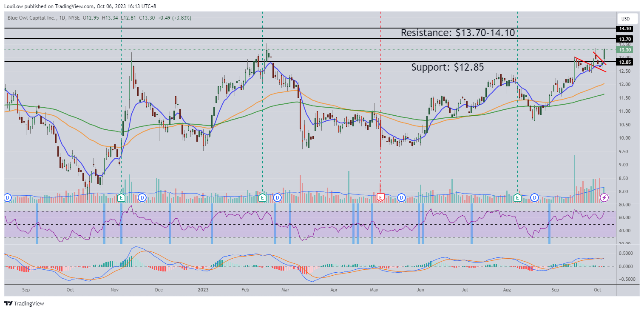The width and height of the screenshot is (644, 311).
Task: Select the 13.70 price line label
Action: point(625,39)
